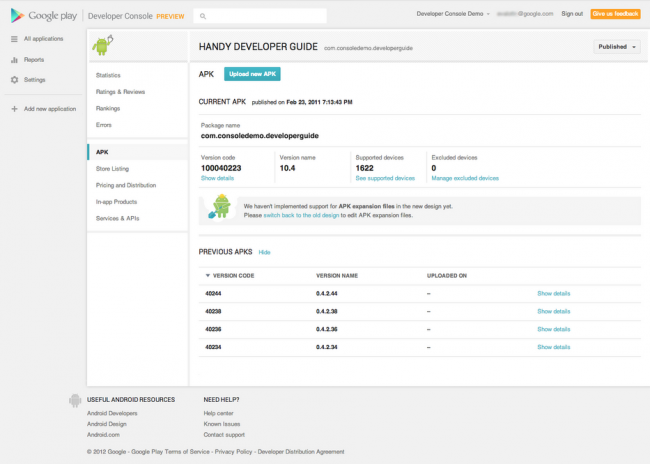Click the version code 100040223 value
This screenshot has width=650, height=464.
[221, 168]
